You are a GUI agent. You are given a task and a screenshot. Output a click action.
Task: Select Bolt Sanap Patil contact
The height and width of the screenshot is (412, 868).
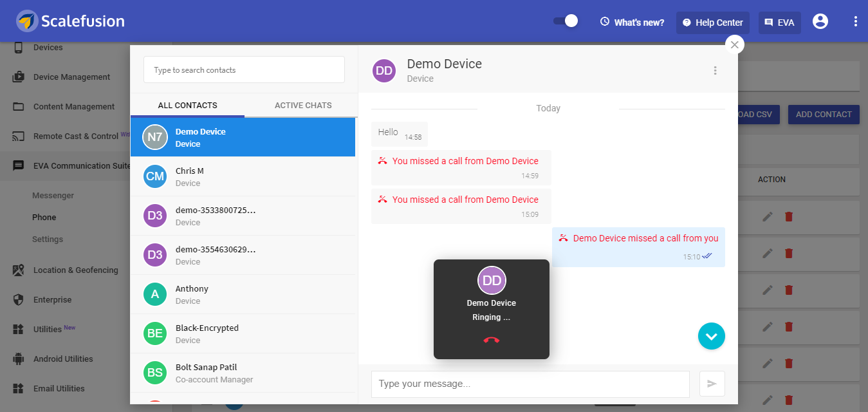point(243,373)
